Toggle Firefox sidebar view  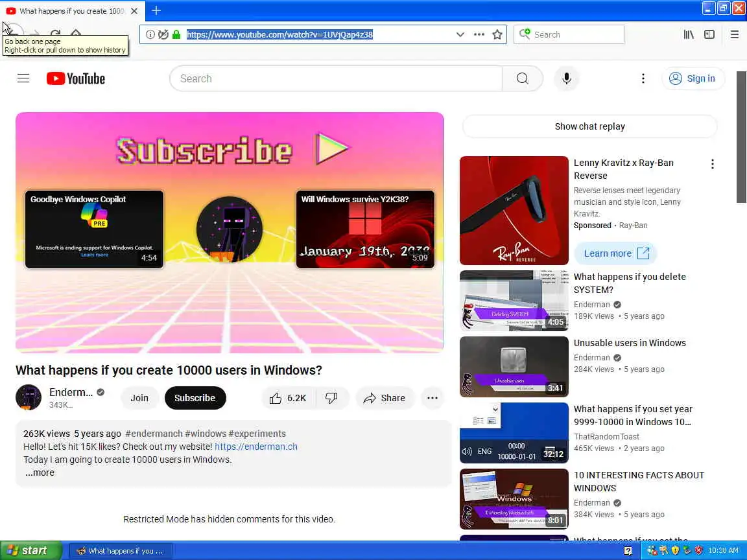(x=709, y=34)
